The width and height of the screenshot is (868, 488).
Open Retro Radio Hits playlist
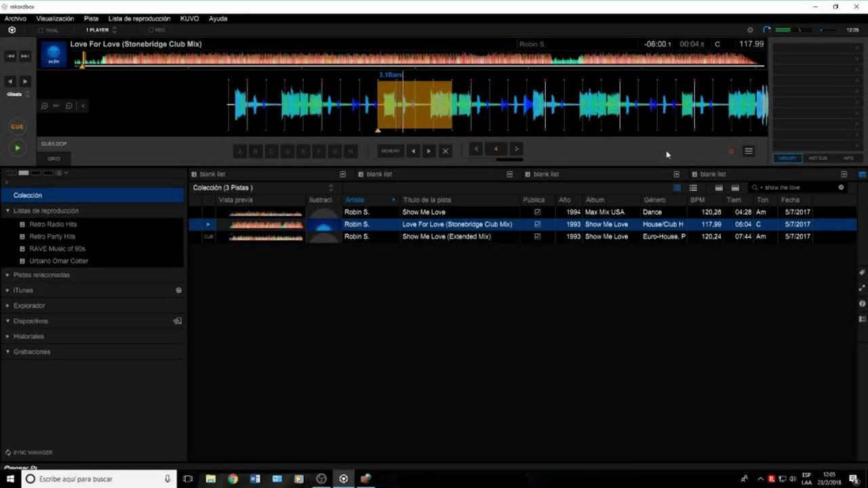pyautogui.click(x=53, y=224)
